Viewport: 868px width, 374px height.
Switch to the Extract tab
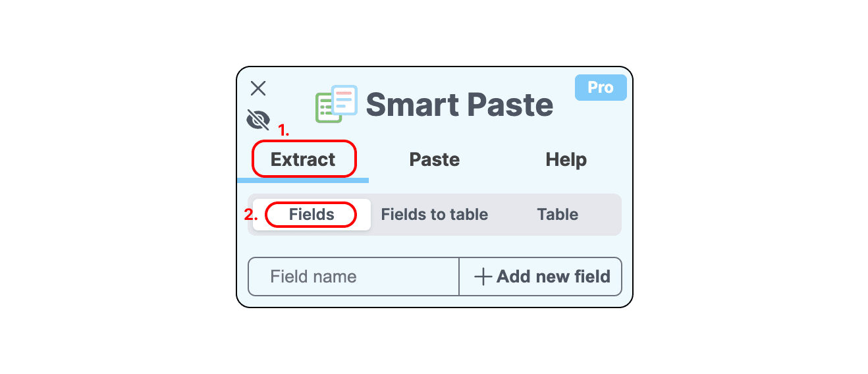coord(303,159)
